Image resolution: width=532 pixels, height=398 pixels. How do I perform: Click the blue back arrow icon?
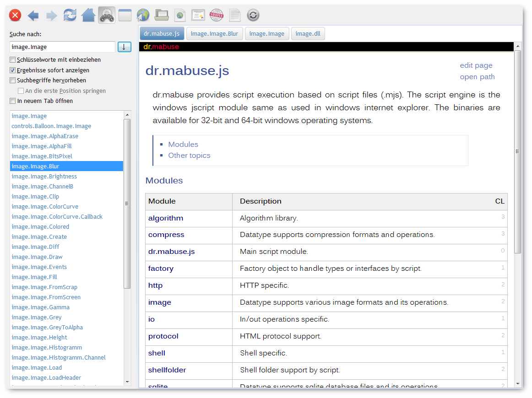(x=33, y=16)
